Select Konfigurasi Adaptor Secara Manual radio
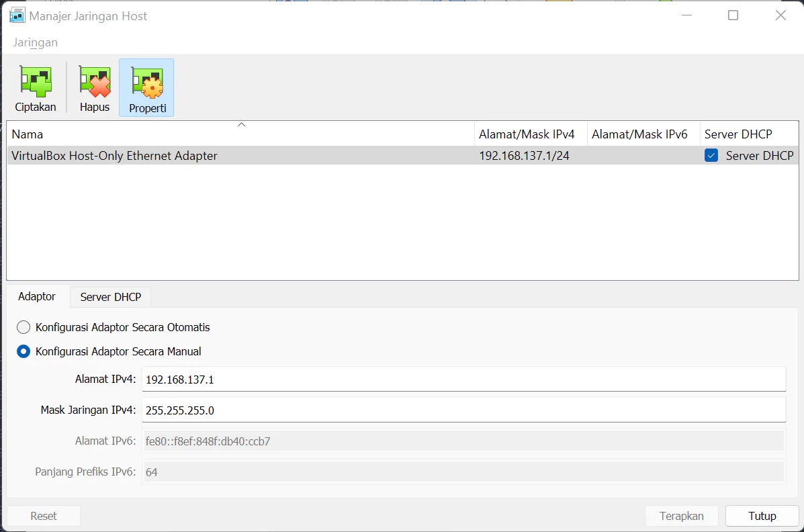 pyautogui.click(x=24, y=351)
